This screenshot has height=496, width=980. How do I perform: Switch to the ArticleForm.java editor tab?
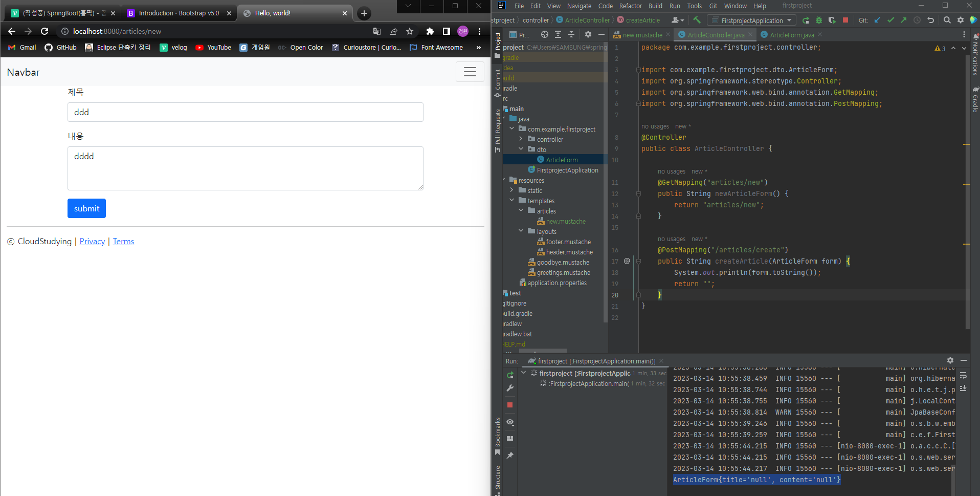coord(792,35)
